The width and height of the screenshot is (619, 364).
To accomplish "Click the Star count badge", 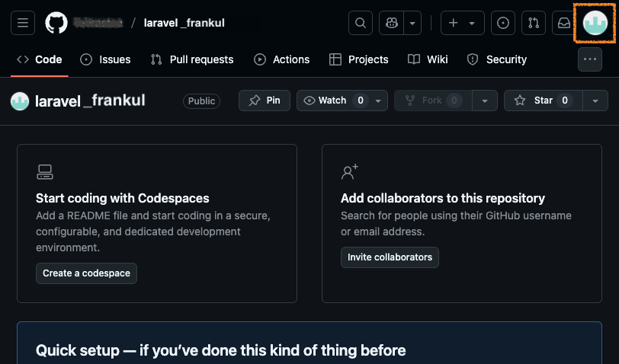I will pos(565,101).
